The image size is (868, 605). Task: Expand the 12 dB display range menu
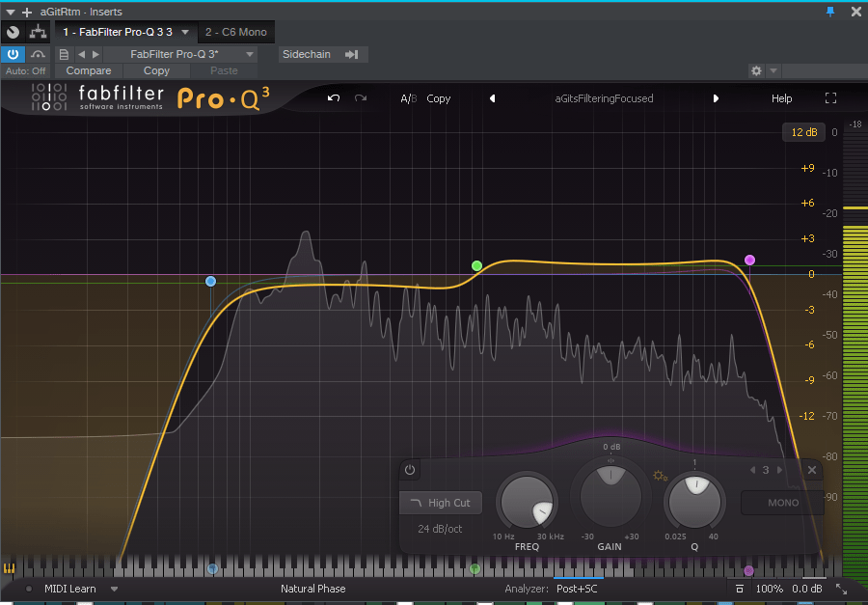803,132
